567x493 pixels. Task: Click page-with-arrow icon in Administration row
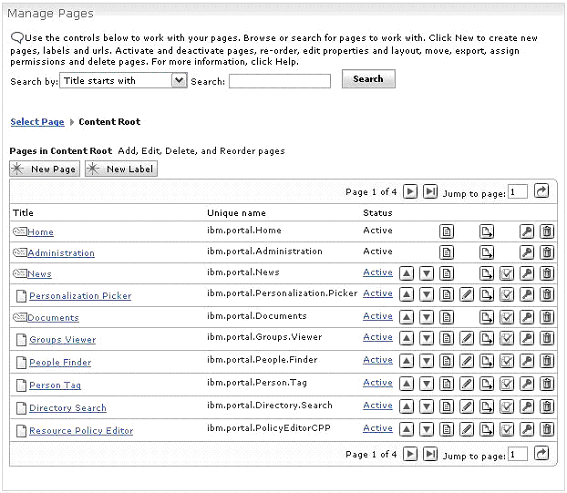point(487,252)
